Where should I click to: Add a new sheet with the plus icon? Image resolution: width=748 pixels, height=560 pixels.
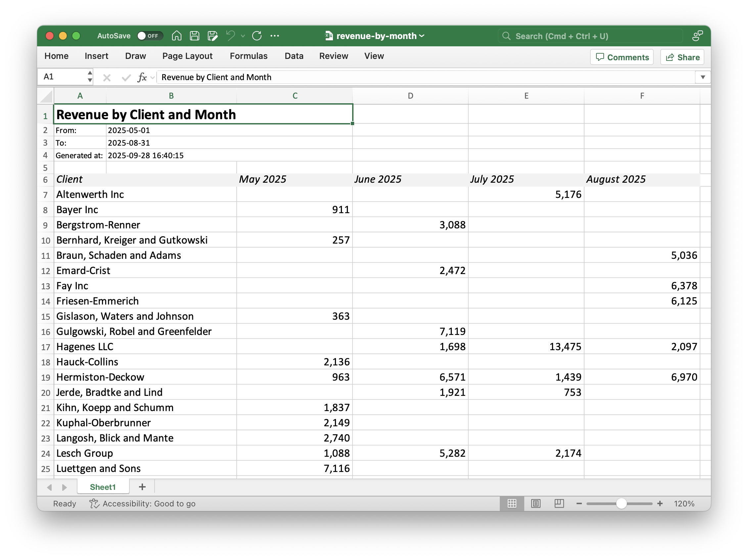[142, 487]
